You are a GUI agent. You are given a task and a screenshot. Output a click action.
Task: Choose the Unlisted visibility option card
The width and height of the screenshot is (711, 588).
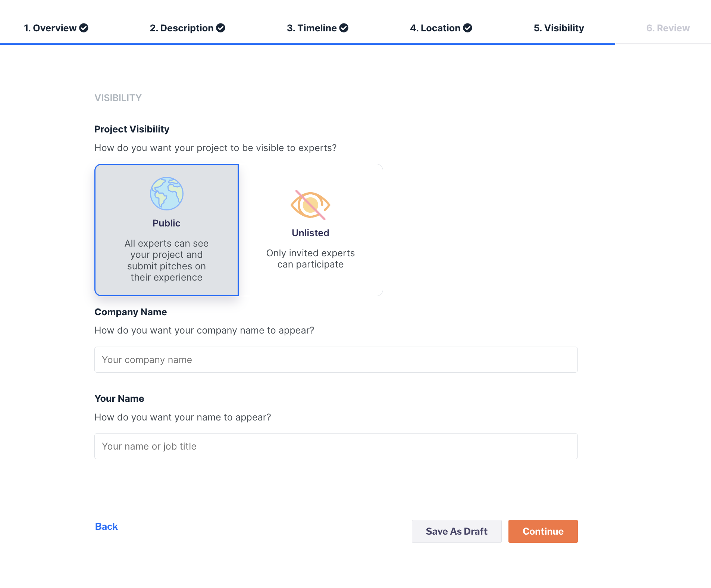point(310,230)
